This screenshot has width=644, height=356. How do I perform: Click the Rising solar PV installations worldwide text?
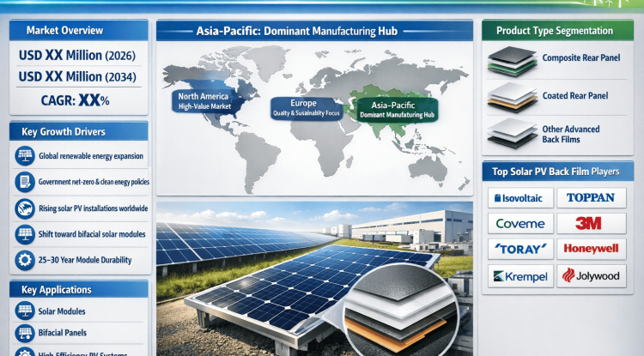(x=94, y=208)
